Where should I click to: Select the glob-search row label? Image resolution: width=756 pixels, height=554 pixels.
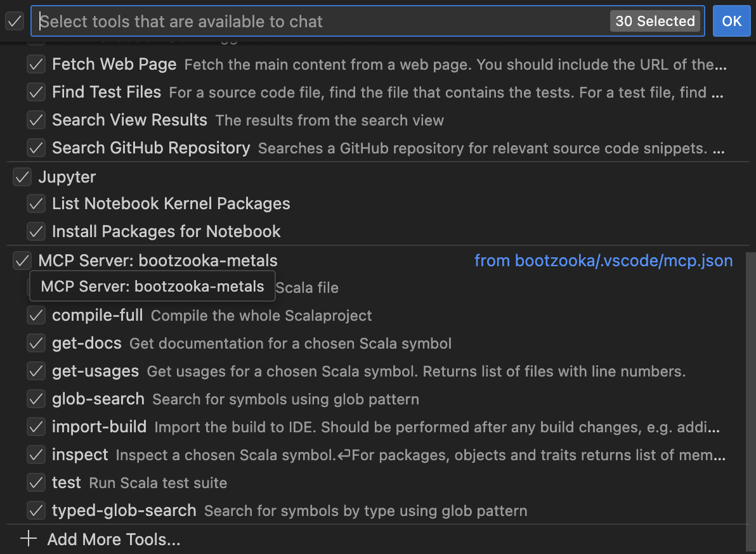(98, 399)
